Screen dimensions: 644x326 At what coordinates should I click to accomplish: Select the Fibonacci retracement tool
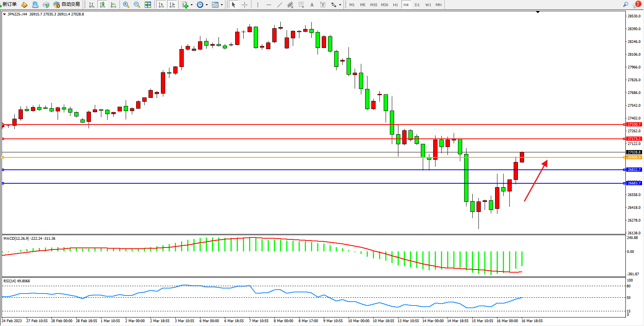[x=301, y=5]
